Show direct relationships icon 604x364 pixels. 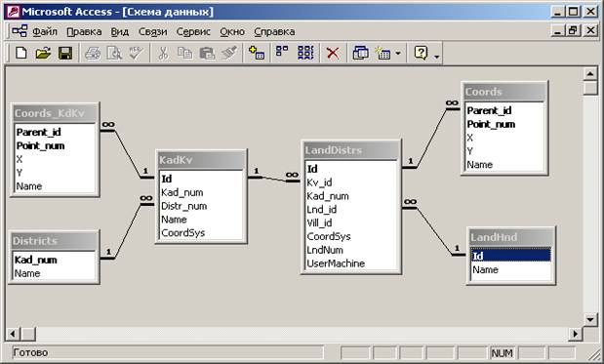(x=282, y=53)
